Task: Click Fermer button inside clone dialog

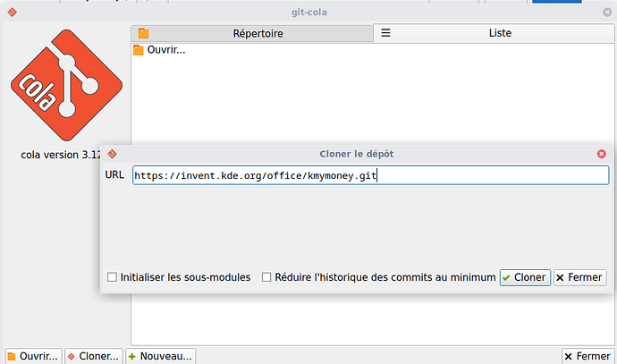Action: pos(579,277)
